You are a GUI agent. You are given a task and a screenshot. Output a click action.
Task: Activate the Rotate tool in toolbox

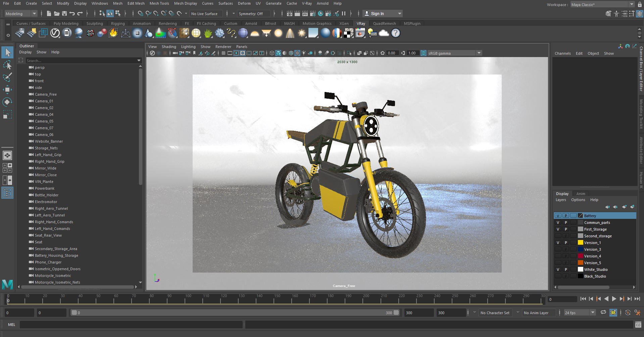pyautogui.click(x=7, y=102)
